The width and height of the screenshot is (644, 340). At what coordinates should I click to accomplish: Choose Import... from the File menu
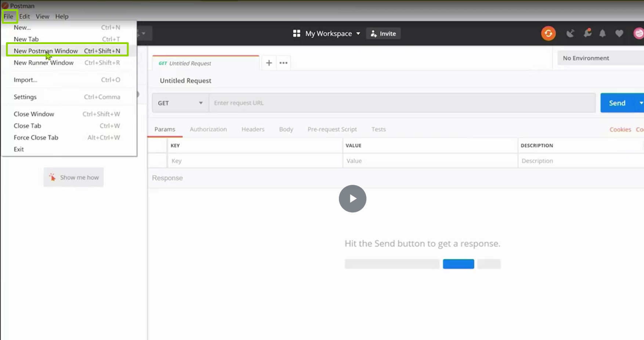click(x=69, y=80)
